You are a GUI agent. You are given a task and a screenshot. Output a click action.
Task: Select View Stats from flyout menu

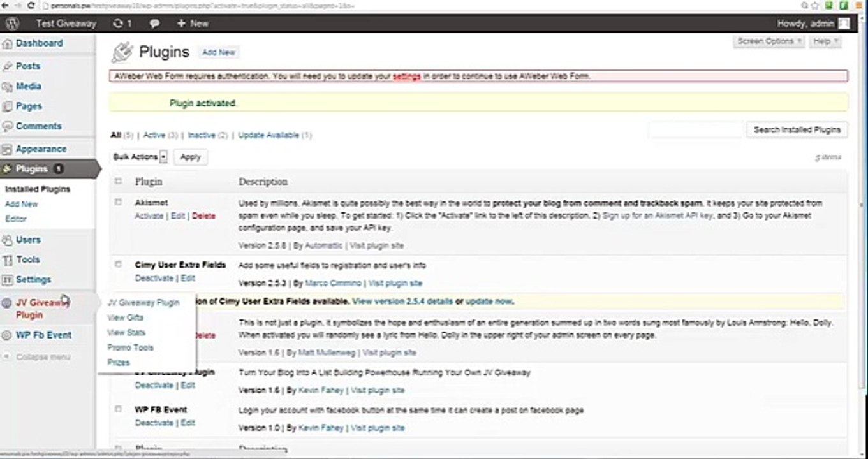tap(126, 333)
